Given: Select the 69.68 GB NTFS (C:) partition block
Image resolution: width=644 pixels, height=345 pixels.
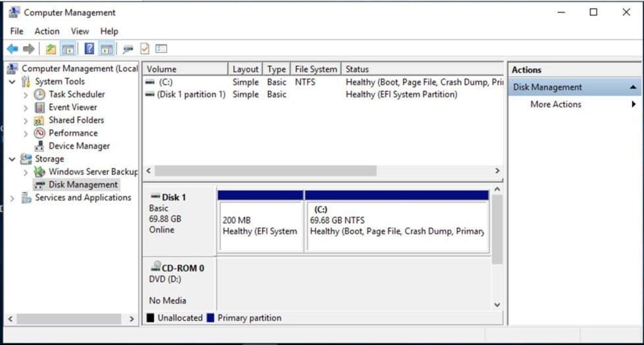Looking at the screenshot, I should click(x=397, y=226).
